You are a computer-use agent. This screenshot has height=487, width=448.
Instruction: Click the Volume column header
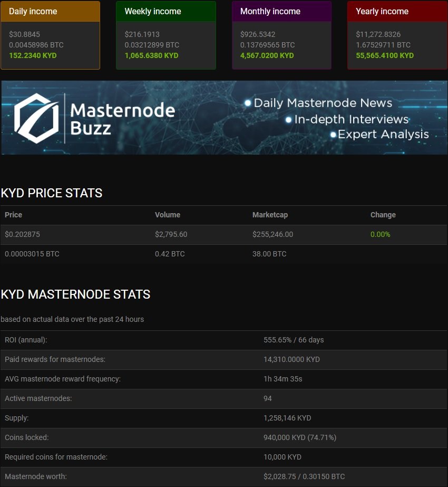coord(168,215)
